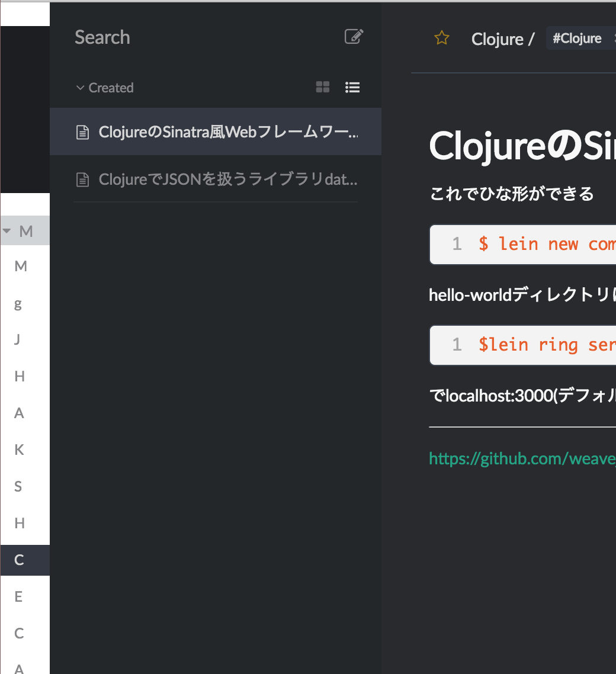
Task: Select the K folder in sidebar
Action: click(x=25, y=450)
